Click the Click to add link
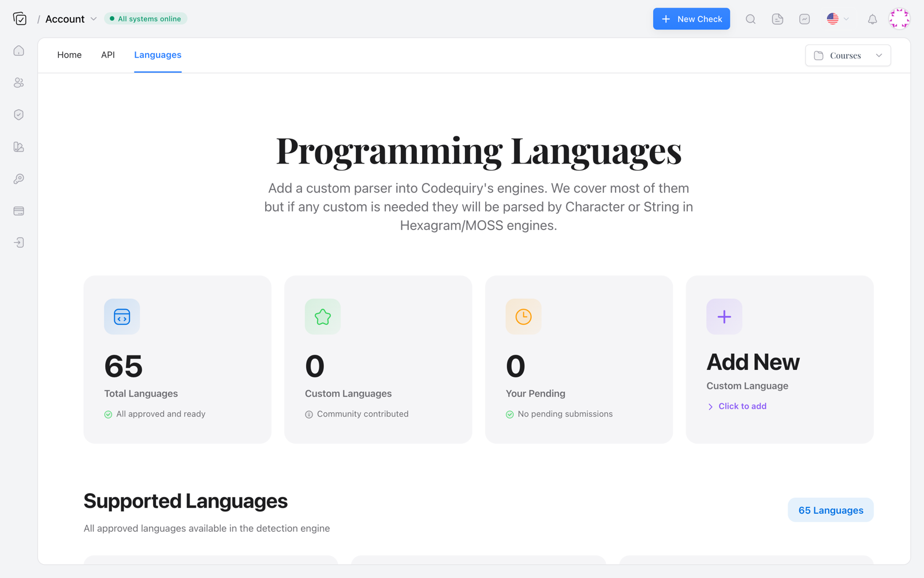Viewport: 924px width, 578px height. tap(737, 406)
